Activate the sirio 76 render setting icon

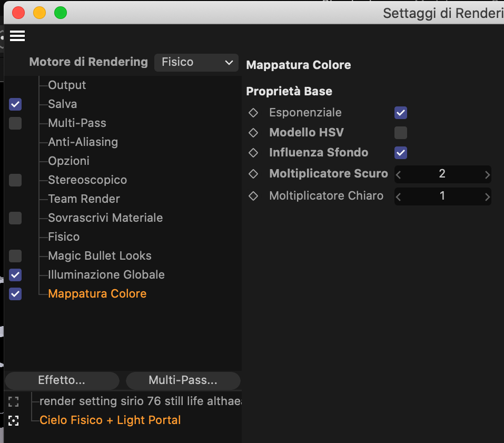click(14, 402)
